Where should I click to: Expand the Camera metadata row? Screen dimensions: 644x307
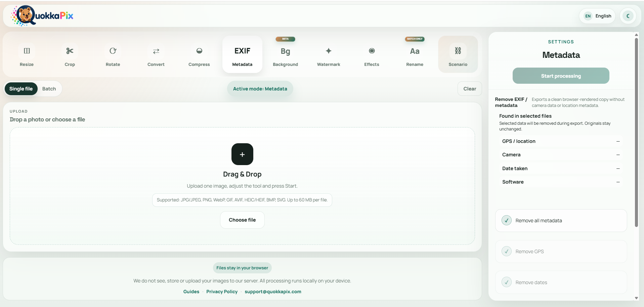[561, 155]
